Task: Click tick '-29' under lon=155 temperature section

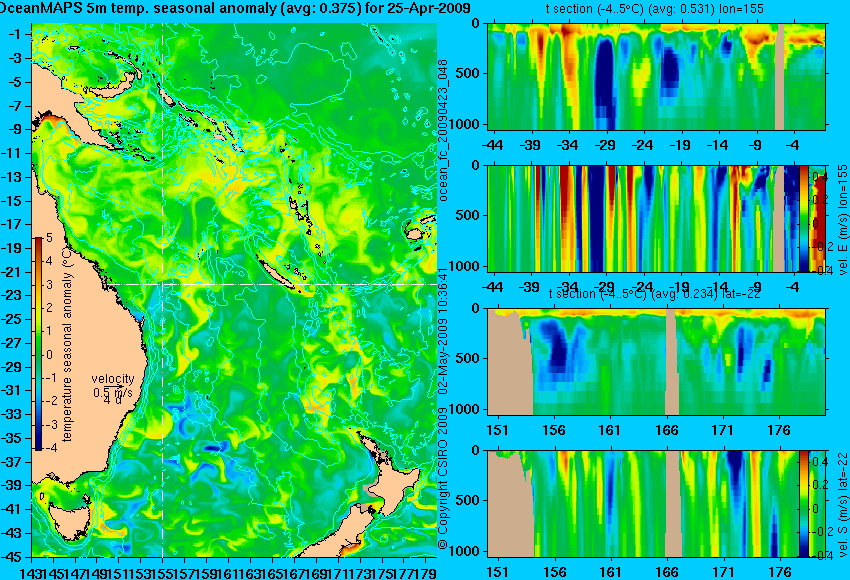Action: [604, 145]
